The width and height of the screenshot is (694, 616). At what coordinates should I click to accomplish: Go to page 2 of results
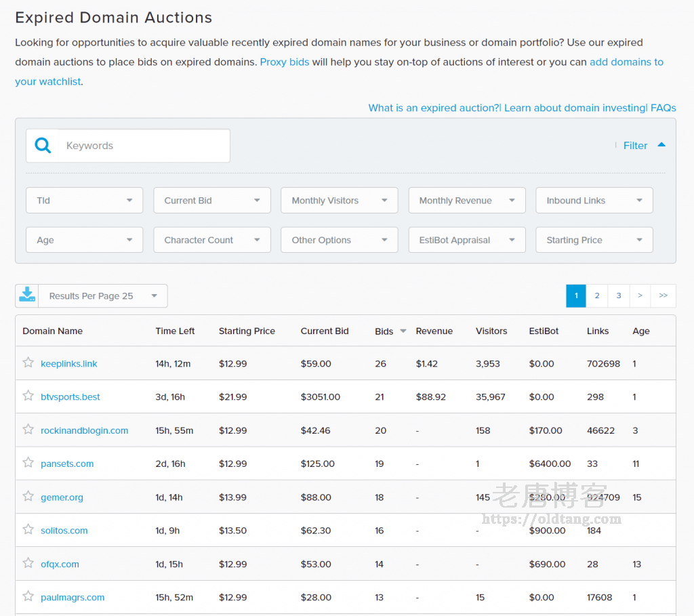tap(597, 296)
